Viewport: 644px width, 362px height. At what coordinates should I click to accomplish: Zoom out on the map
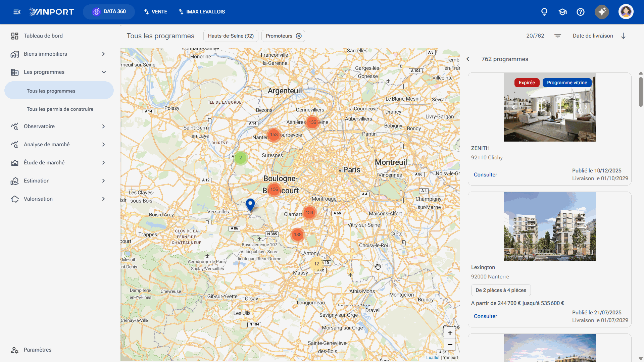(450, 345)
